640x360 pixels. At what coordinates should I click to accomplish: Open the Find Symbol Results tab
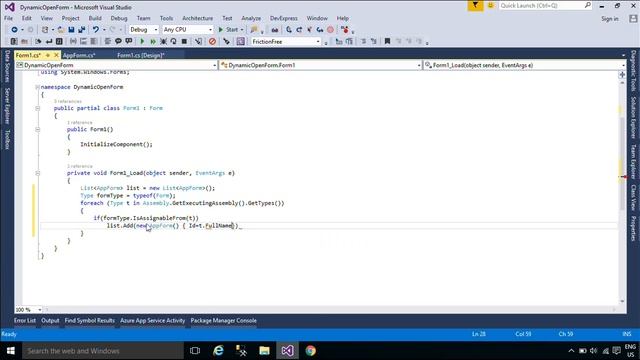point(89,321)
